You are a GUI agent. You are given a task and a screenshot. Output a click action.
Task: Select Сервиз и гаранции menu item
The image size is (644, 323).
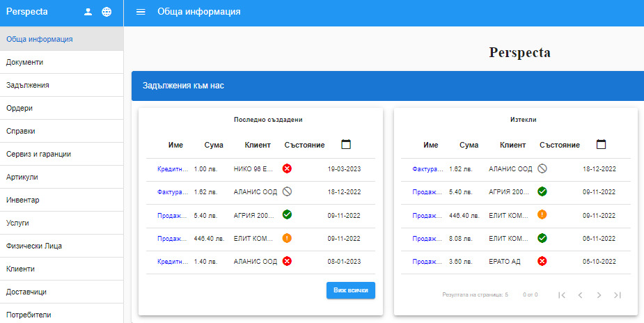click(x=39, y=154)
